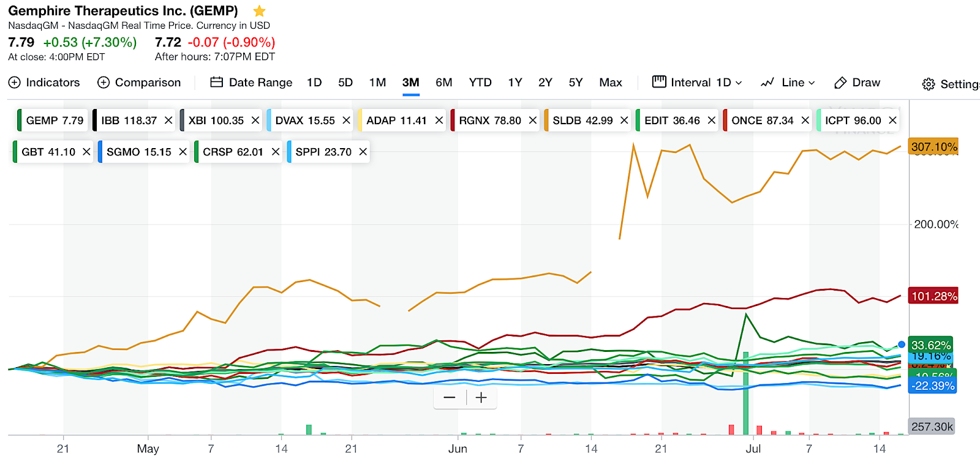This screenshot has width=980, height=459.
Task: Click the After hours: 7:07PM EDT text
Action: pyautogui.click(x=215, y=57)
